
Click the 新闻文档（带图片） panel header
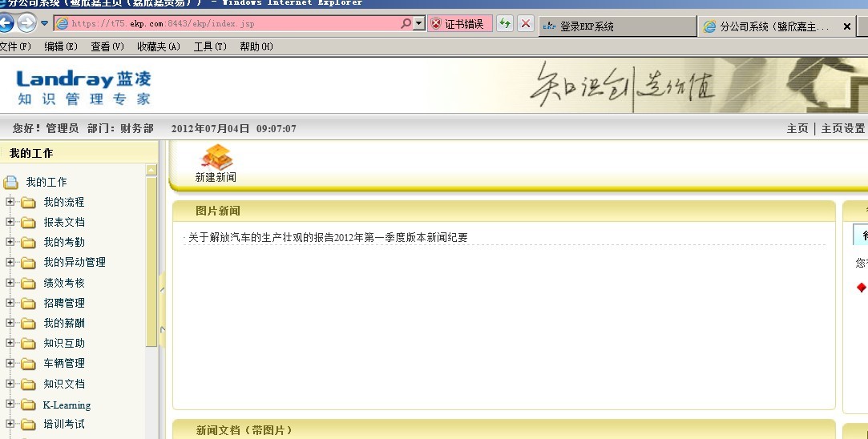coord(504,429)
